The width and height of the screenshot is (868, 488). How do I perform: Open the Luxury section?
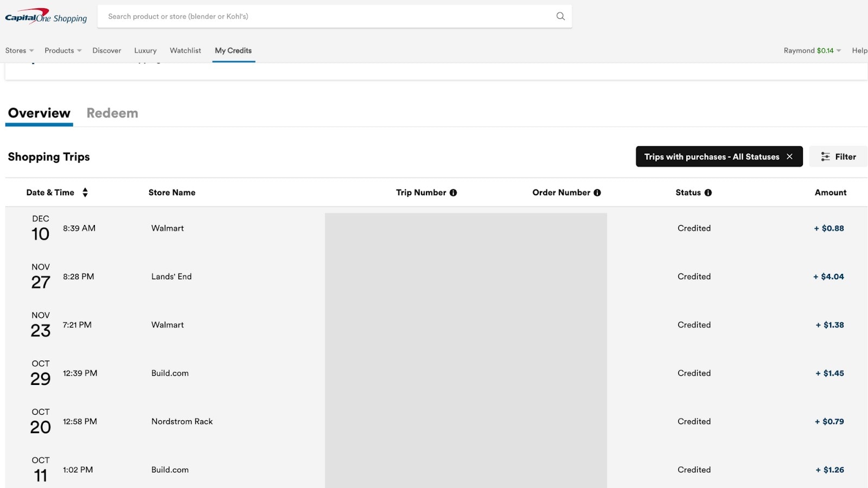[145, 50]
